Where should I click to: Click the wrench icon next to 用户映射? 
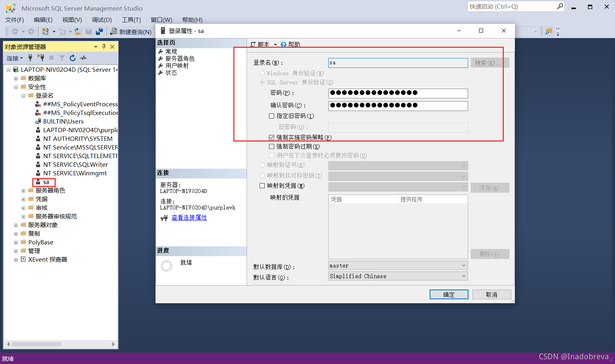click(x=161, y=66)
